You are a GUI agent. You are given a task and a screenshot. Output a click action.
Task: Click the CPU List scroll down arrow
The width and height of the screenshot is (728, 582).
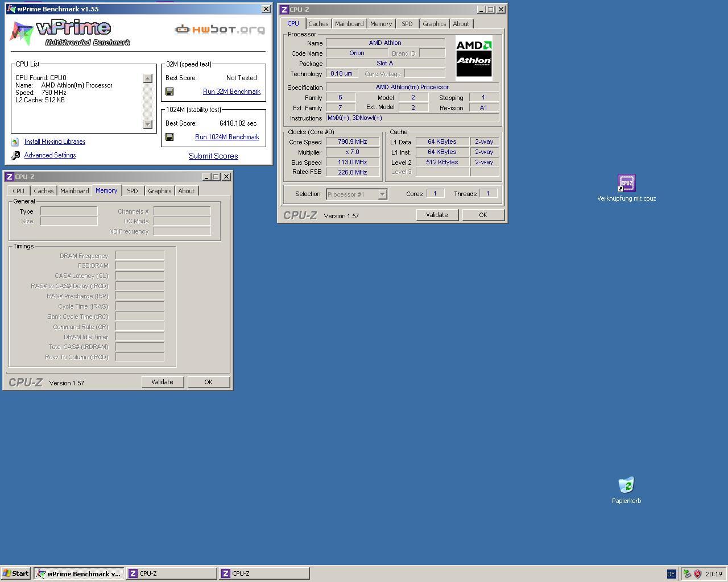tap(148, 124)
